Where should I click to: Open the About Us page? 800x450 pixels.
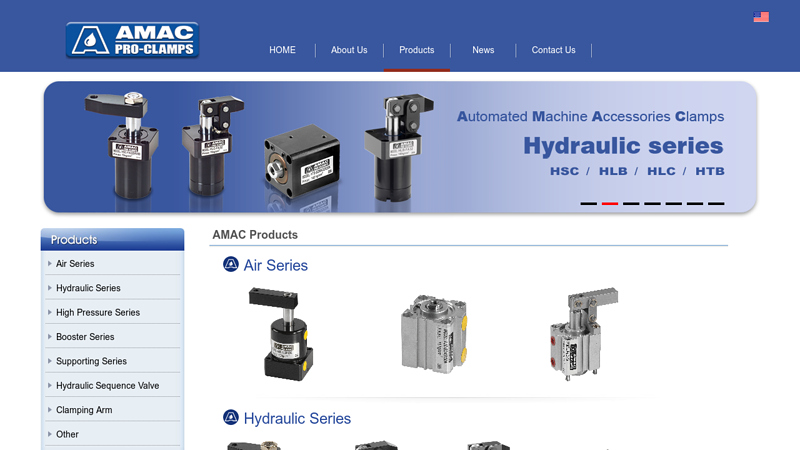coord(349,50)
